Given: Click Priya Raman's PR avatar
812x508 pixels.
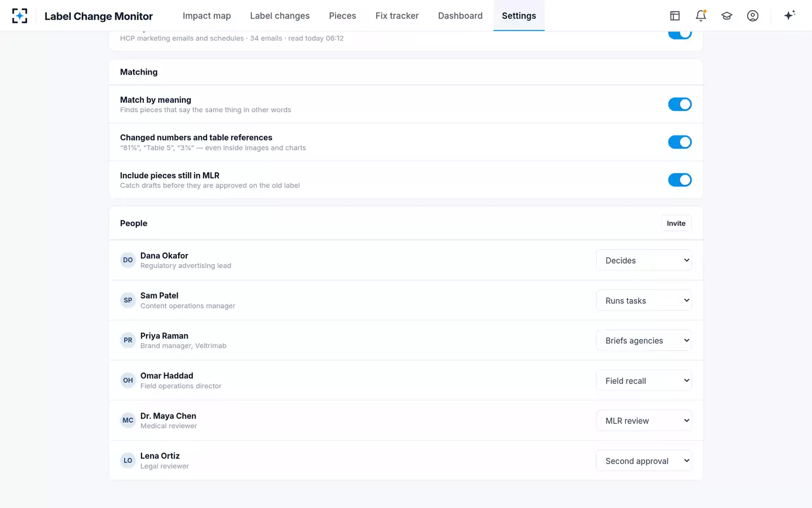Looking at the screenshot, I should [x=128, y=340].
